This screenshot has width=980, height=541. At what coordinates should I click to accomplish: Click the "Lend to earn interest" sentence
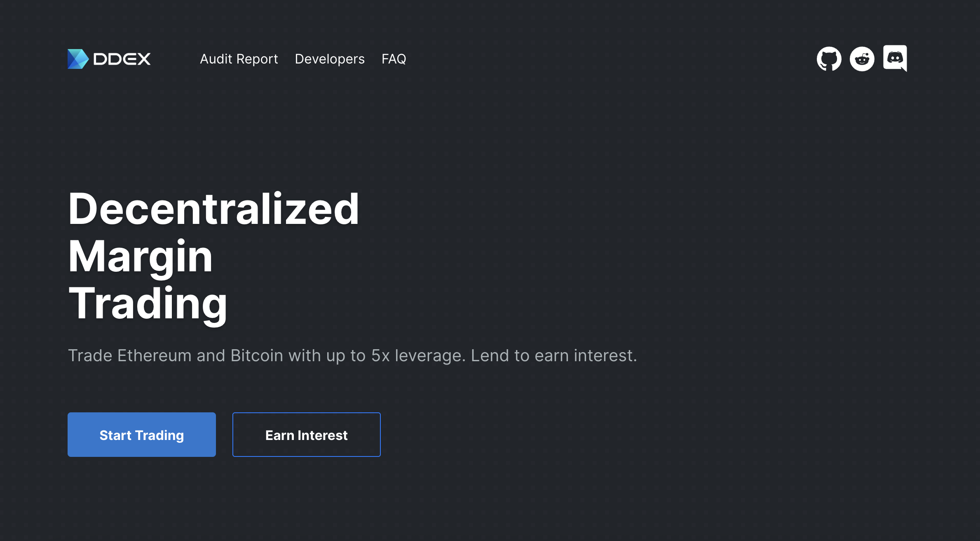(553, 355)
